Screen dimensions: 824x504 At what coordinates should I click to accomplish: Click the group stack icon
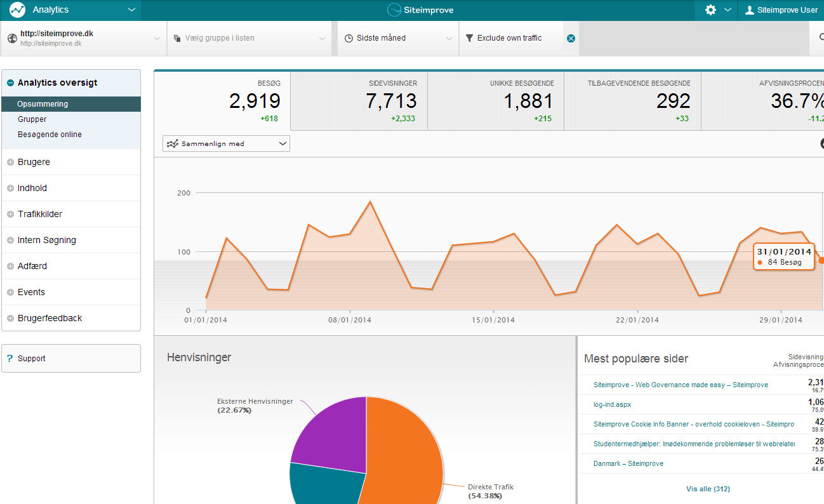pos(177,38)
